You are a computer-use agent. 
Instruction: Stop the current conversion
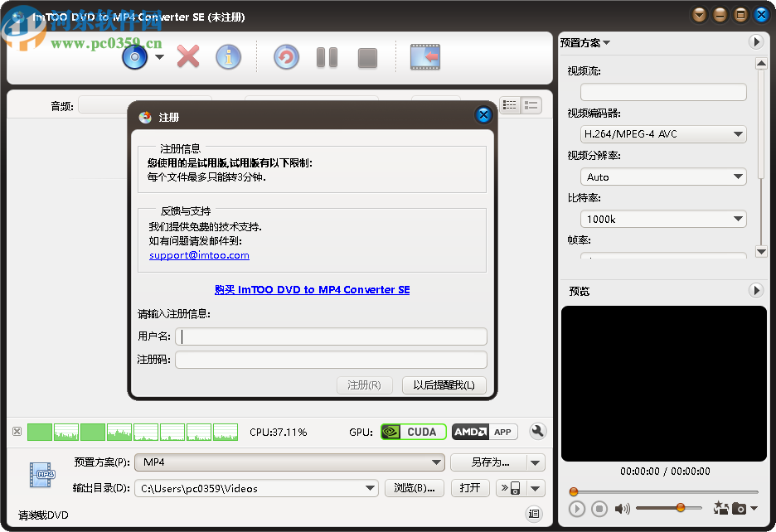coord(367,56)
